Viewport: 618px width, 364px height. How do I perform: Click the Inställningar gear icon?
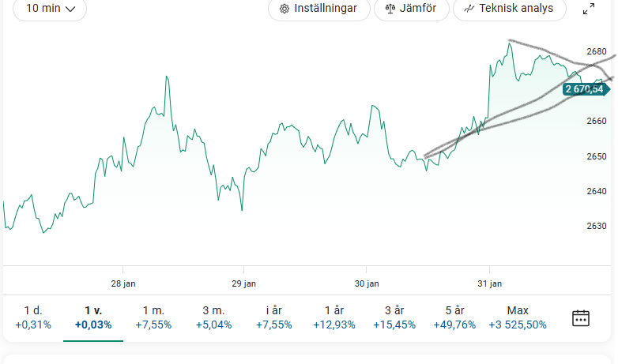[x=285, y=9]
